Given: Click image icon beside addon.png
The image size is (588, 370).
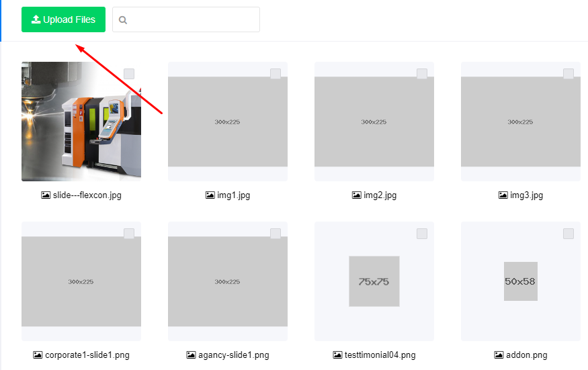Looking at the screenshot, I should point(499,355).
